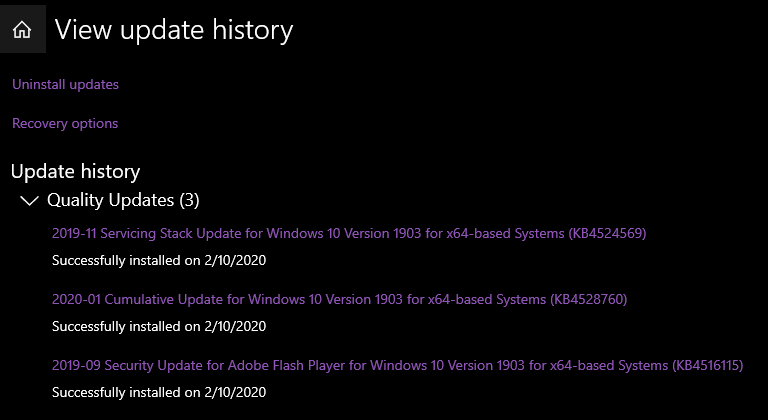Click the KB4528760 article number
The width and height of the screenshot is (768, 420).
[589, 299]
